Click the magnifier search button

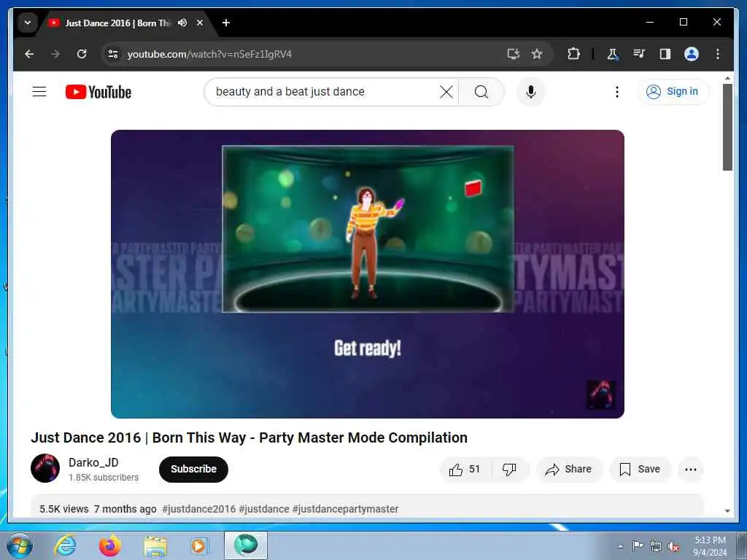(481, 91)
